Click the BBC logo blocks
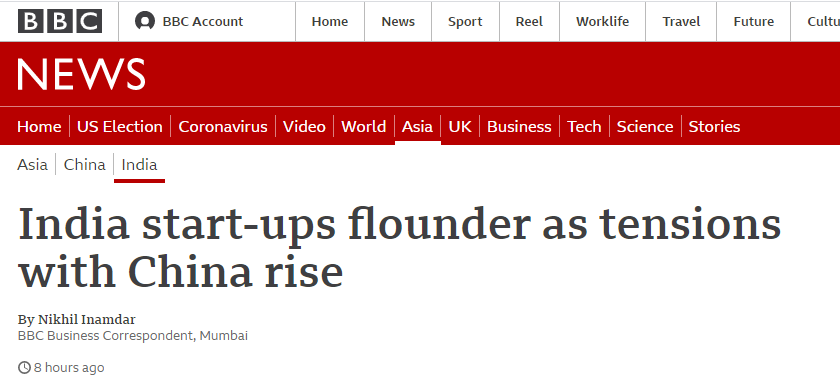Viewport: 840px width, 382px height. (59, 21)
